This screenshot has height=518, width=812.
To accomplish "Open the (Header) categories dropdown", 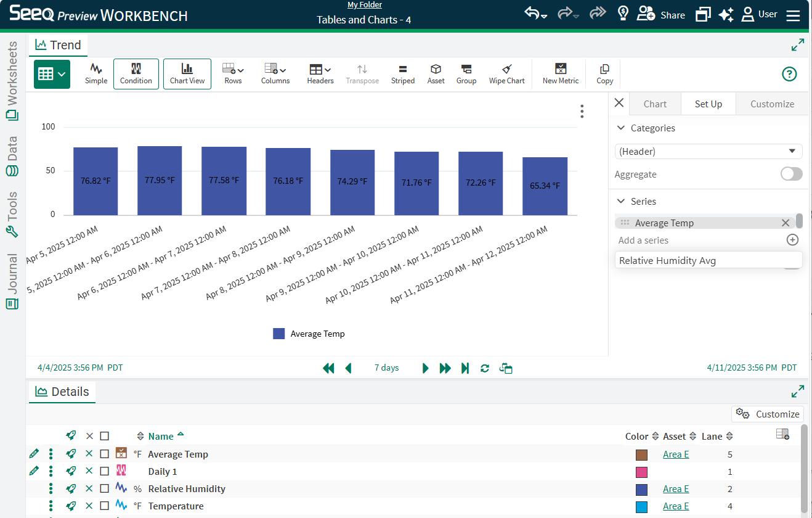I will 708,151.
